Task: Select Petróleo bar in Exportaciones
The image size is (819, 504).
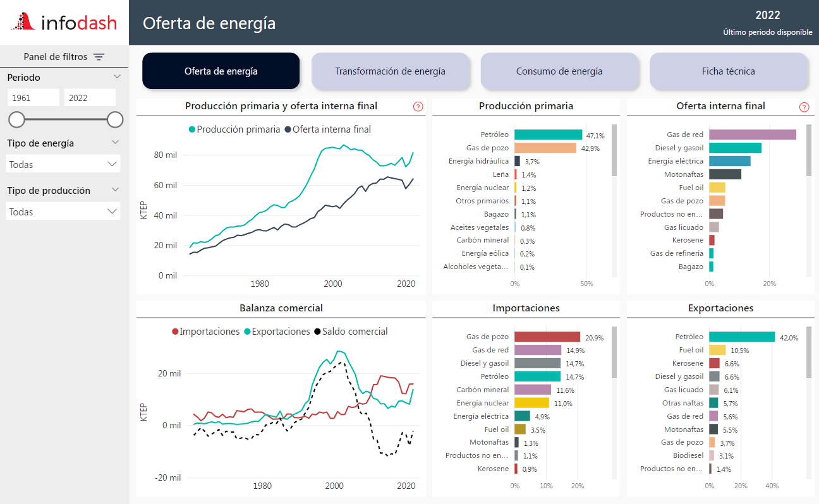Action: (742, 337)
